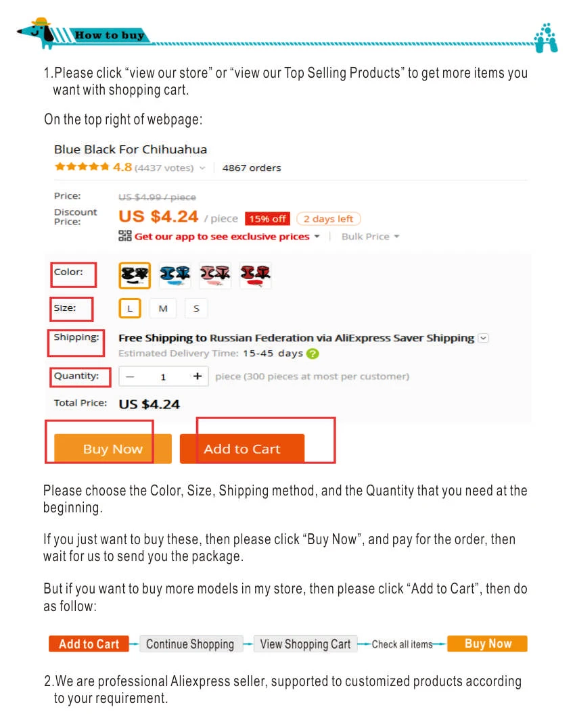Choose the red harness color swatch
The image size is (575, 728).
[255, 275]
